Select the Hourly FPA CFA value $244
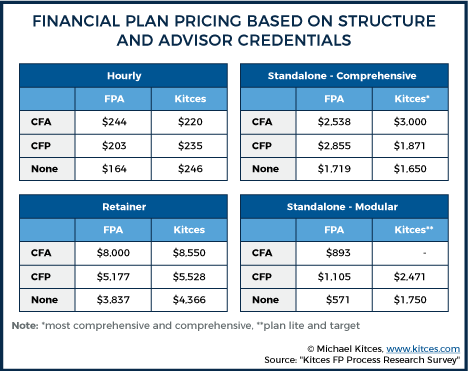The height and width of the screenshot is (371, 468). point(114,122)
